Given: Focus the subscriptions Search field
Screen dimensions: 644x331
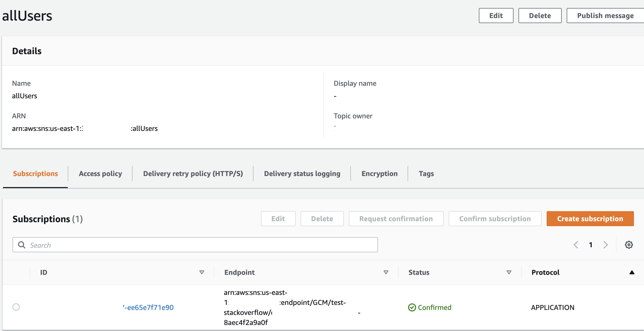Looking at the screenshot, I should (201, 245).
